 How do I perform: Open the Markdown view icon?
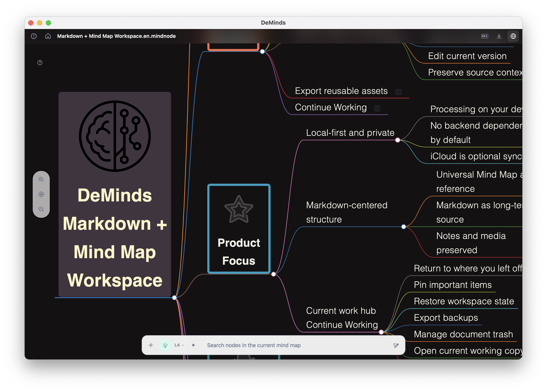pos(485,36)
